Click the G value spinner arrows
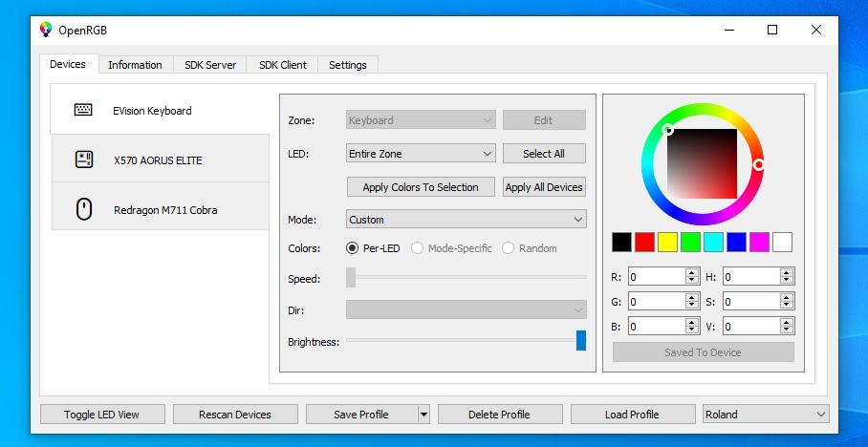Viewport: 868px width, 447px height. 692,302
